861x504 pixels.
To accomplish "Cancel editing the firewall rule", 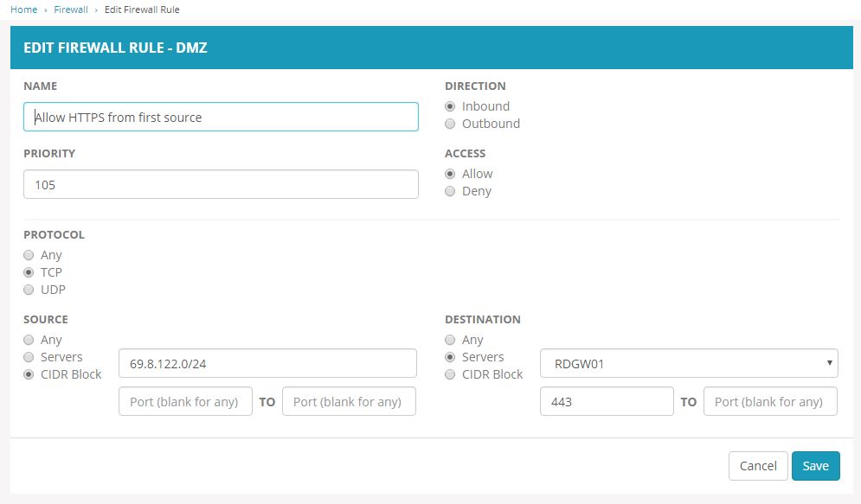I will pyautogui.click(x=758, y=466).
